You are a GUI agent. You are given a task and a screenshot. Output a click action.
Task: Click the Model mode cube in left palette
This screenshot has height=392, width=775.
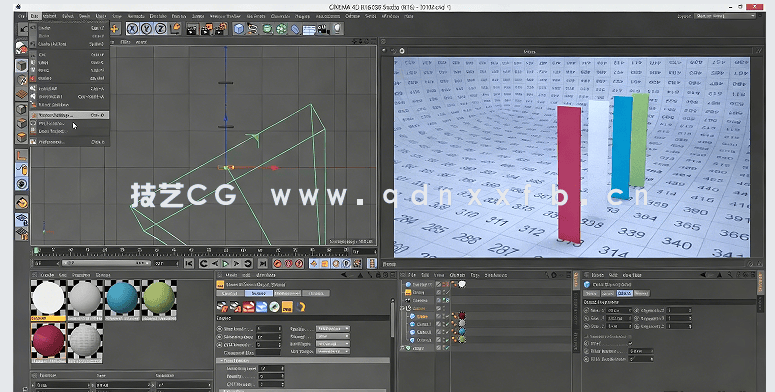21,65
